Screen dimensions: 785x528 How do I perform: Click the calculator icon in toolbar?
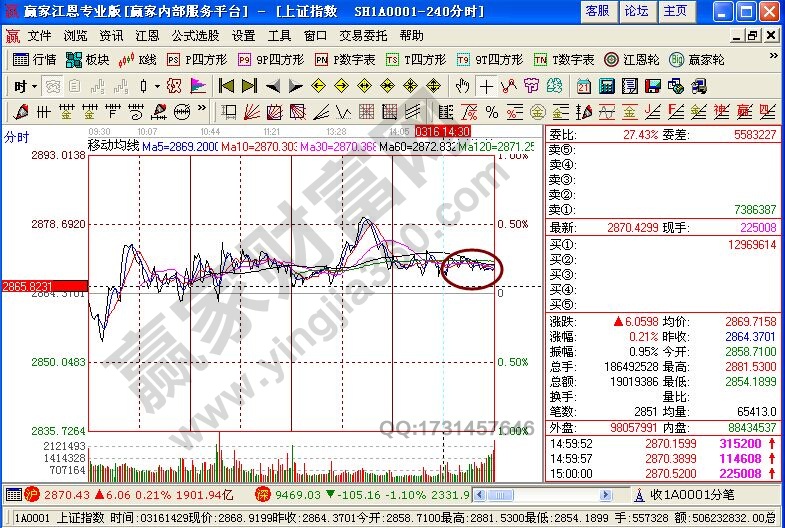pos(605,86)
